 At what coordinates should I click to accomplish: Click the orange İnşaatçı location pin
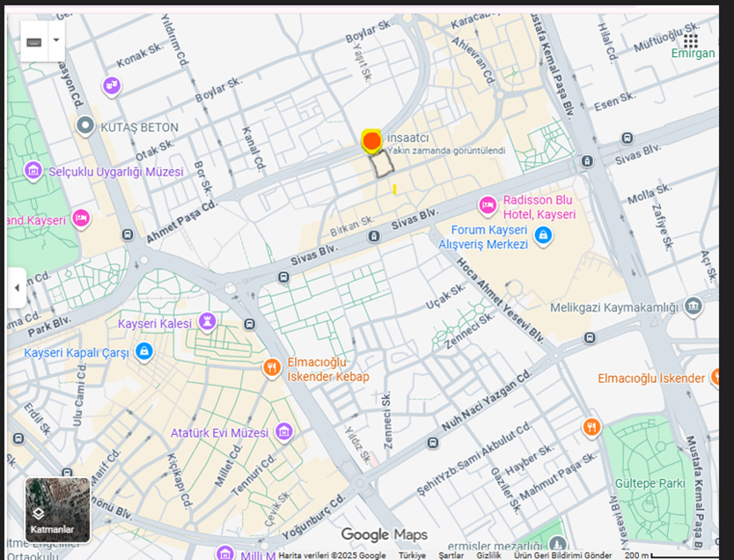tap(371, 141)
